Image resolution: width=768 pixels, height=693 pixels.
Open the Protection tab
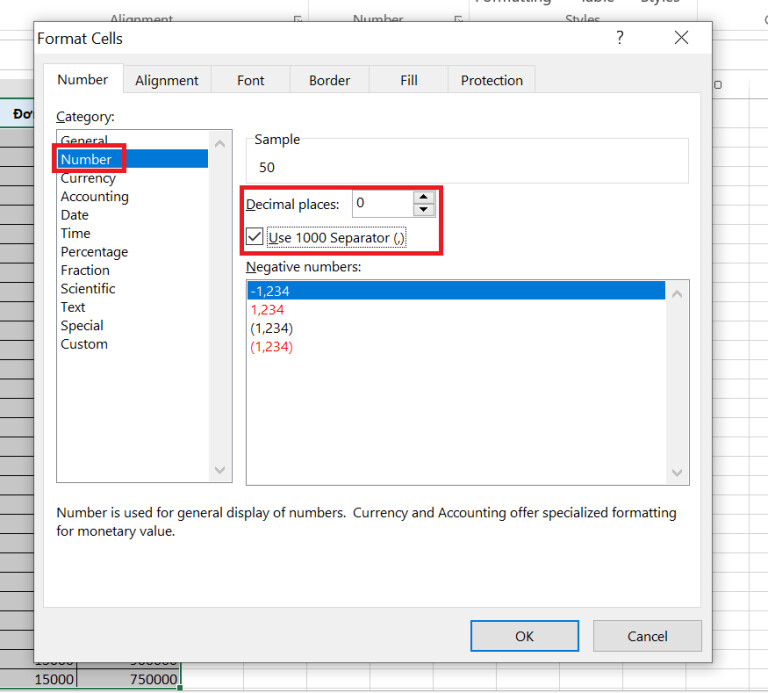tap(492, 80)
